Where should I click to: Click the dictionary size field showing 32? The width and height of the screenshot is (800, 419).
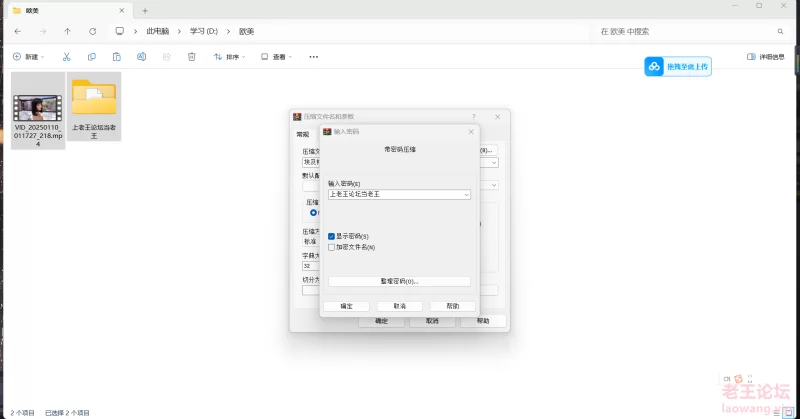[x=311, y=266]
